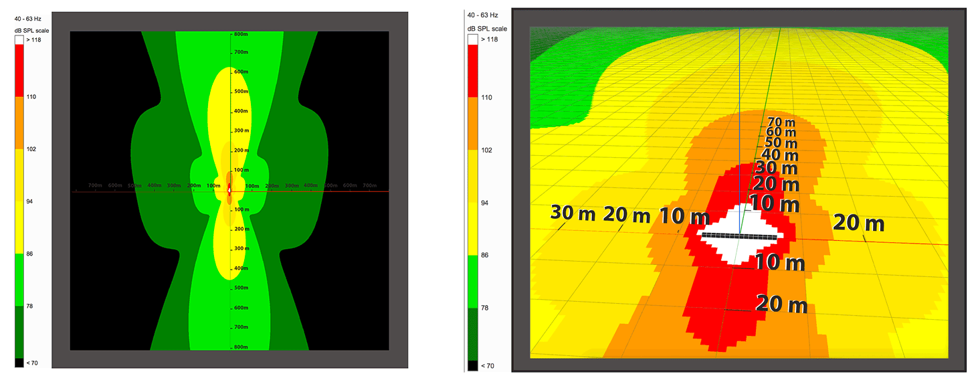Click the '110' value in left legend
The image size is (980, 382).
click(31, 97)
